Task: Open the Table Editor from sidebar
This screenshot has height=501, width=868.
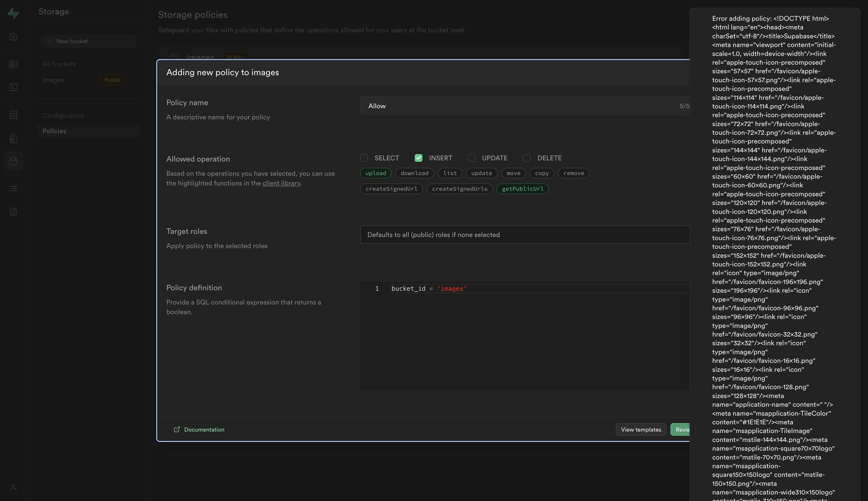Action: point(14,64)
